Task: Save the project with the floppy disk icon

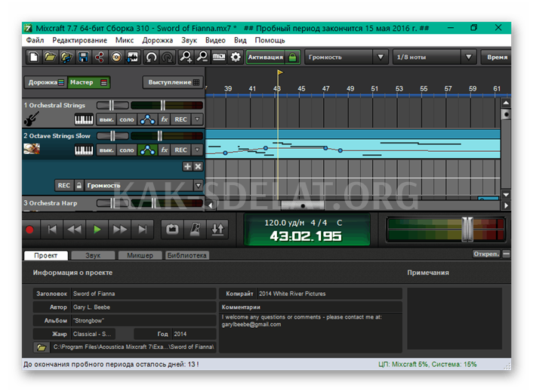Action: [x=83, y=57]
